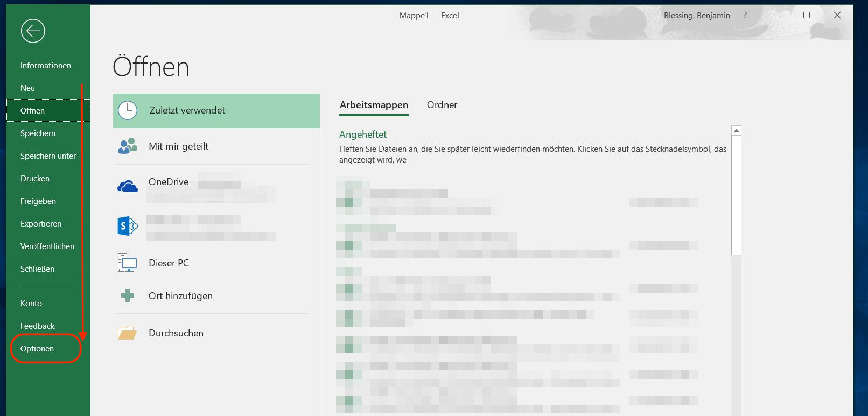Click the OneDrive cloud icon
The image size is (868, 416).
tap(128, 186)
